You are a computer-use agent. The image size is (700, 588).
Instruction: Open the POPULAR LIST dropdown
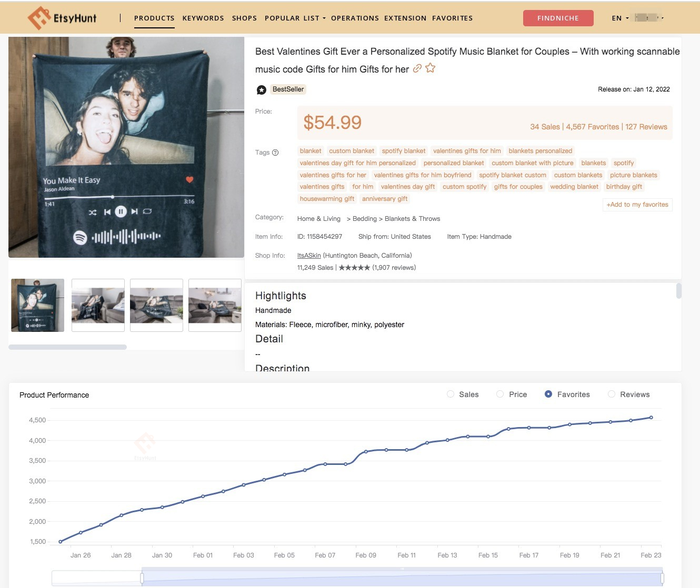(x=293, y=18)
